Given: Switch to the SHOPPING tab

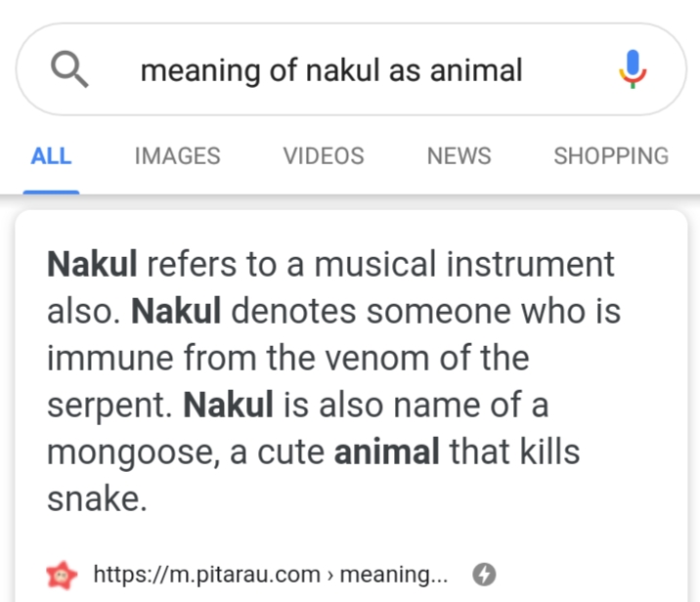Looking at the screenshot, I should [x=611, y=156].
